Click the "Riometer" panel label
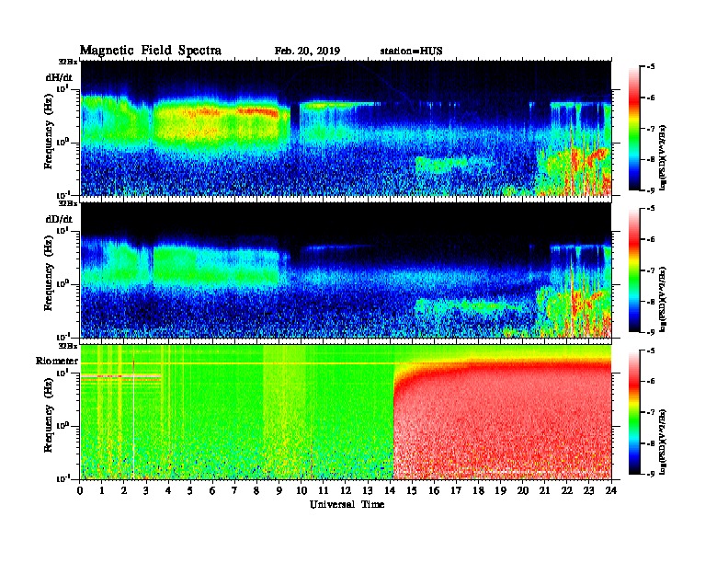 click(x=57, y=361)
